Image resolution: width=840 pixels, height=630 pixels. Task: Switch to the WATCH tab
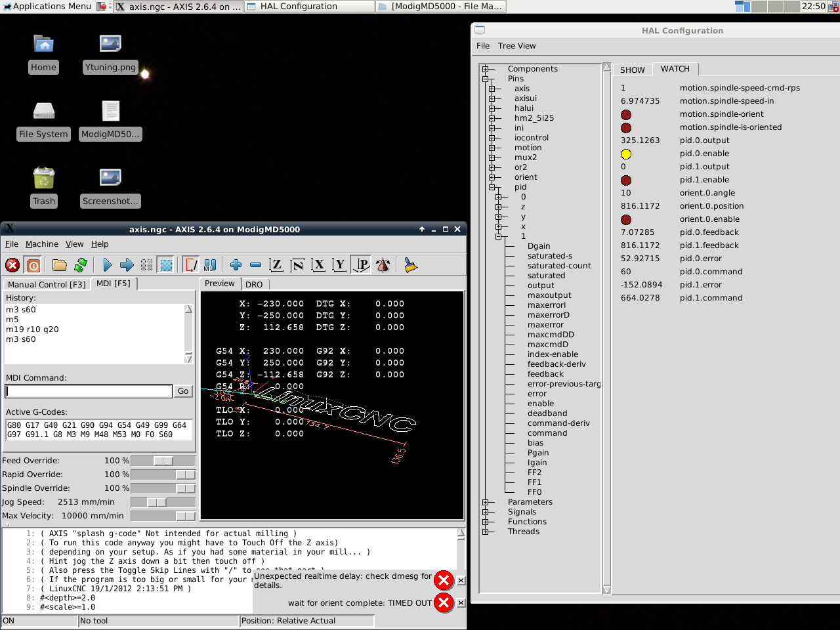[x=675, y=69]
